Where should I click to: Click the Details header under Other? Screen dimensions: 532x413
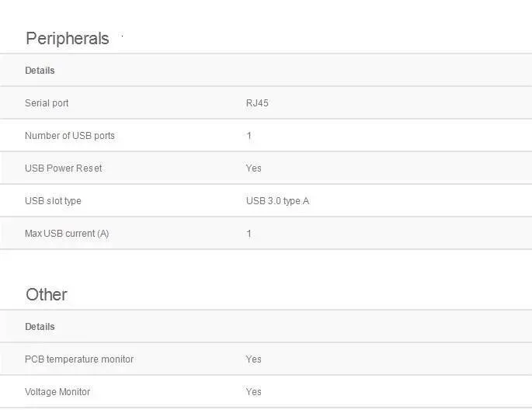click(x=40, y=327)
